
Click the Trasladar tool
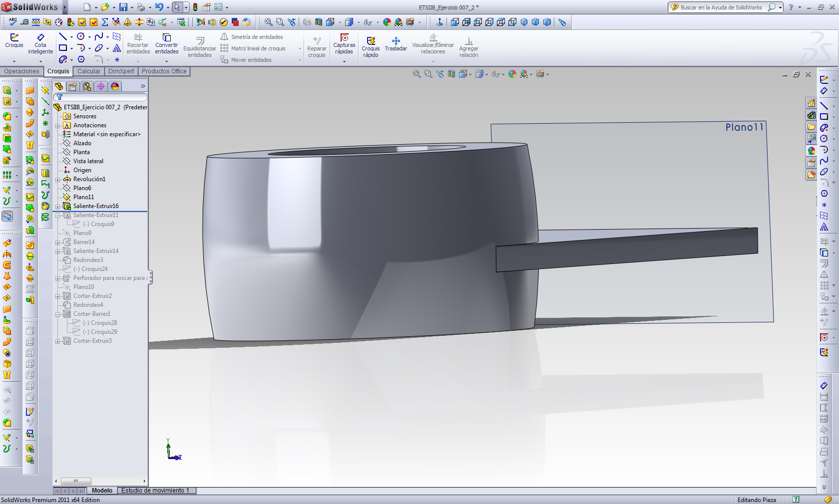point(396,44)
